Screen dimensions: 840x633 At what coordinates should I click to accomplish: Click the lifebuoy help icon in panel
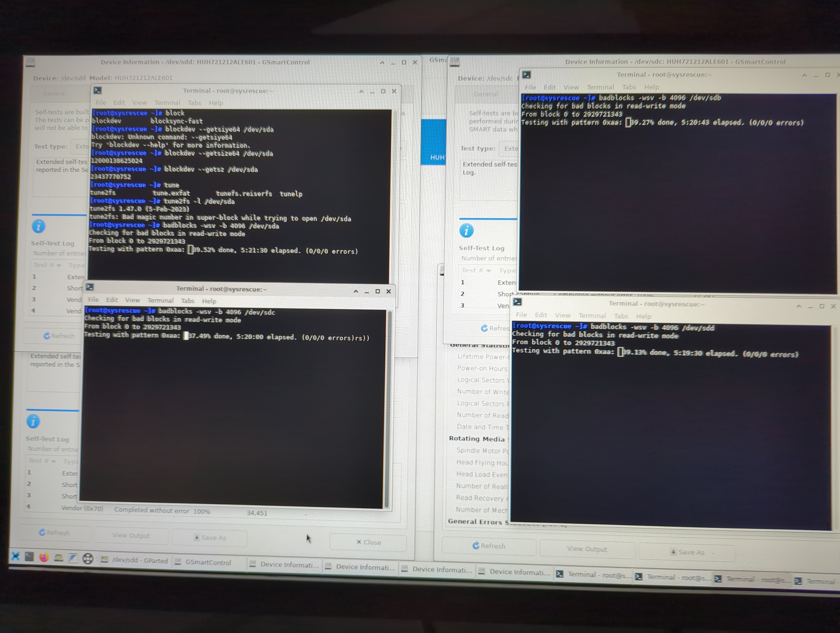pyautogui.click(x=88, y=559)
